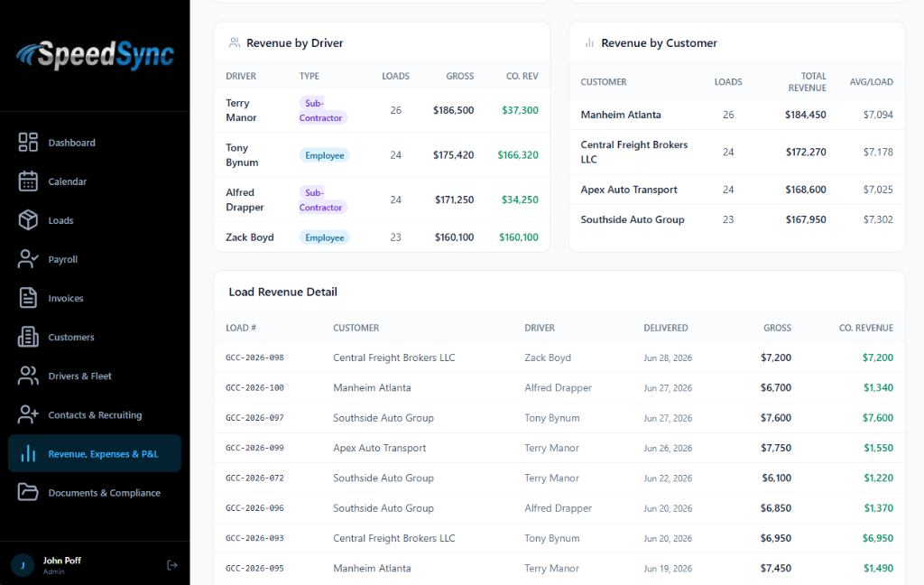This screenshot has height=585, width=924.
Task: Click the Dashboard grid icon
Action: [28, 142]
